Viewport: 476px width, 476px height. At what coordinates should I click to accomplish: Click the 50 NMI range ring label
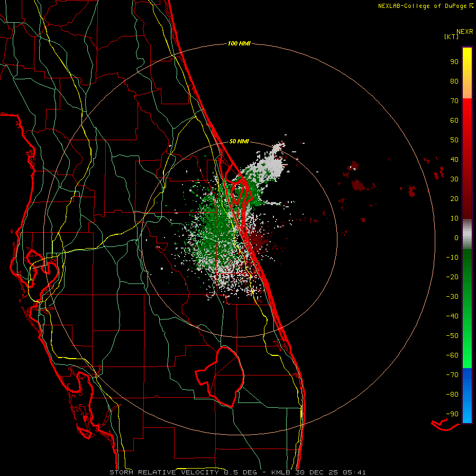coord(239,141)
